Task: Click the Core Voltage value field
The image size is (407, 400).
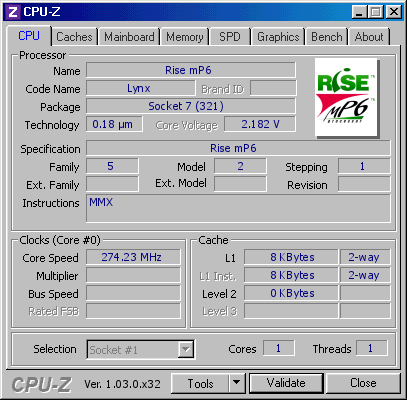Action: pos(260,124)
